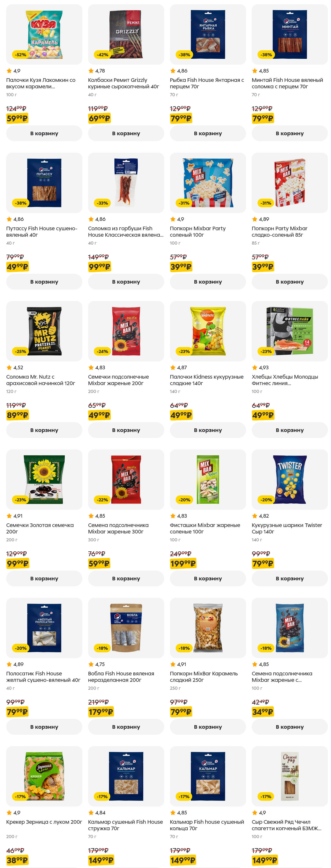Add Путассу Fish House to cart
The height and width of the screenshot is (868, 331).
coord(44,282)
